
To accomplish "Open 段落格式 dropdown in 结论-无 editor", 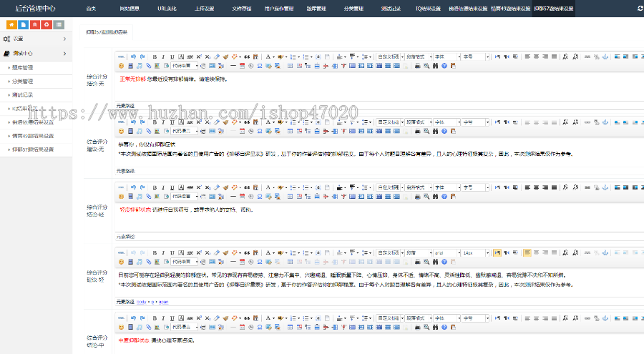I will [419, 56].
